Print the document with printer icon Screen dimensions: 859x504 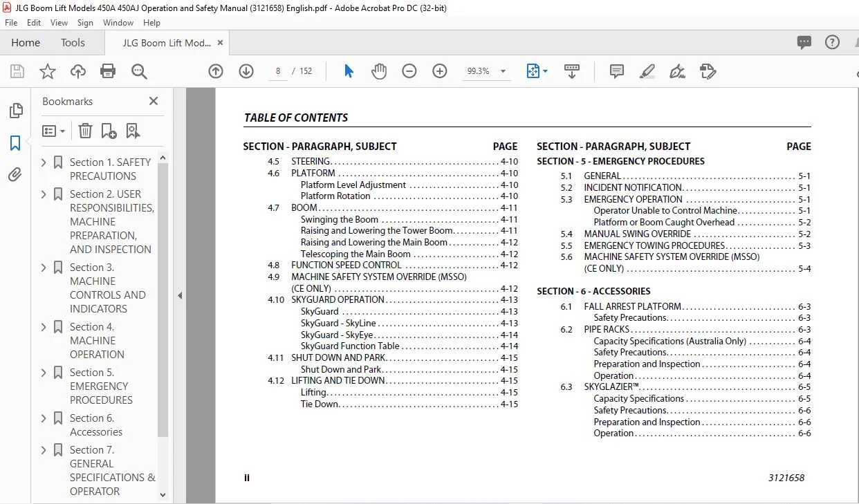coord(108,71)
